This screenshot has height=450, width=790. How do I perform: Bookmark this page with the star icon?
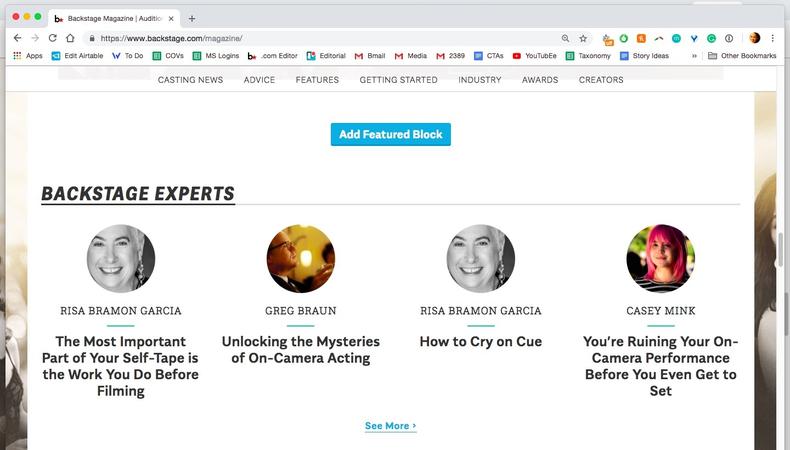[583, 38]
